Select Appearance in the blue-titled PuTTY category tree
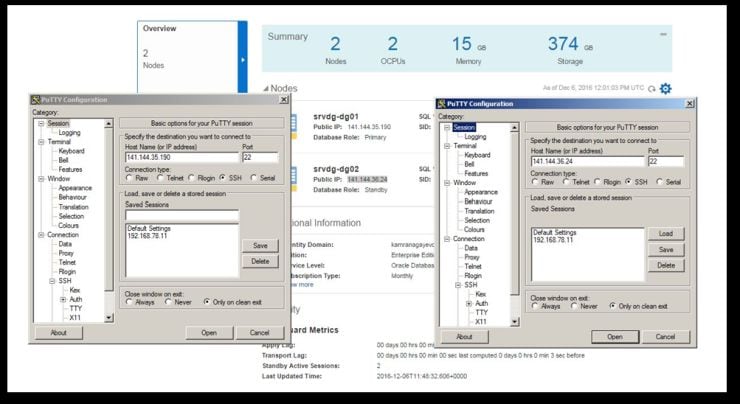 (x=481, y=192)
